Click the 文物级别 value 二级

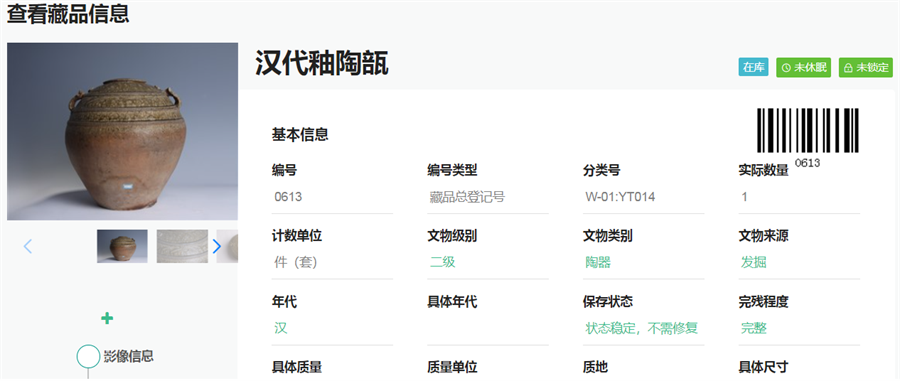coord(443,263)
